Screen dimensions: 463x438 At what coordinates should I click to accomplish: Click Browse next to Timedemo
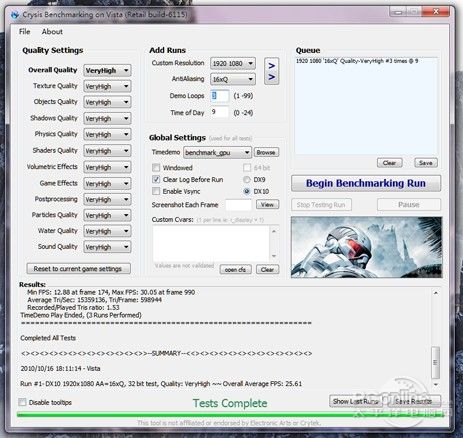click(x=266, y=152)
